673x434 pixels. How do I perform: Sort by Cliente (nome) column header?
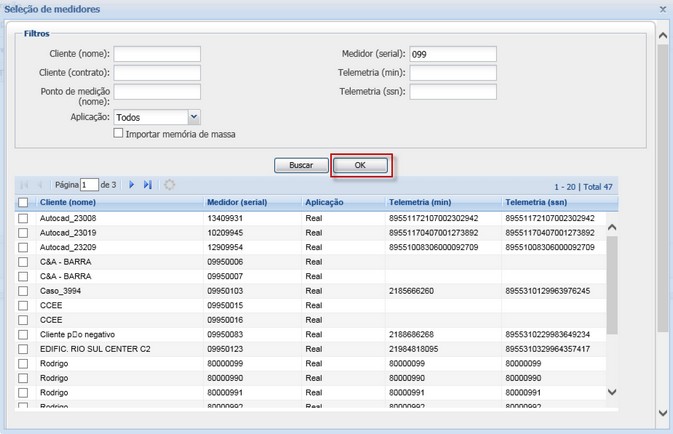point(68,202)
